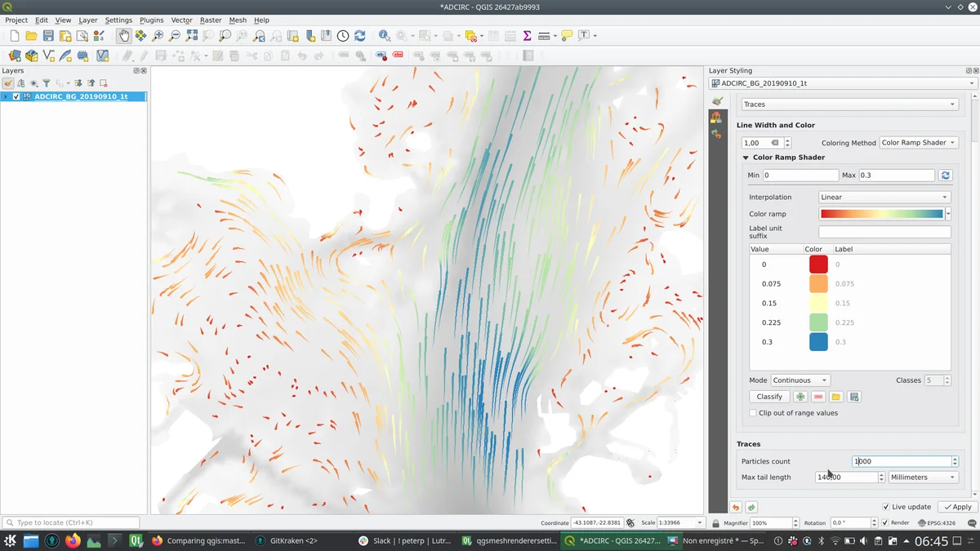The width and height of the screenshot is (980, 551).
Task: Open the Coloring Method dropdown
Action: [918, 143]
